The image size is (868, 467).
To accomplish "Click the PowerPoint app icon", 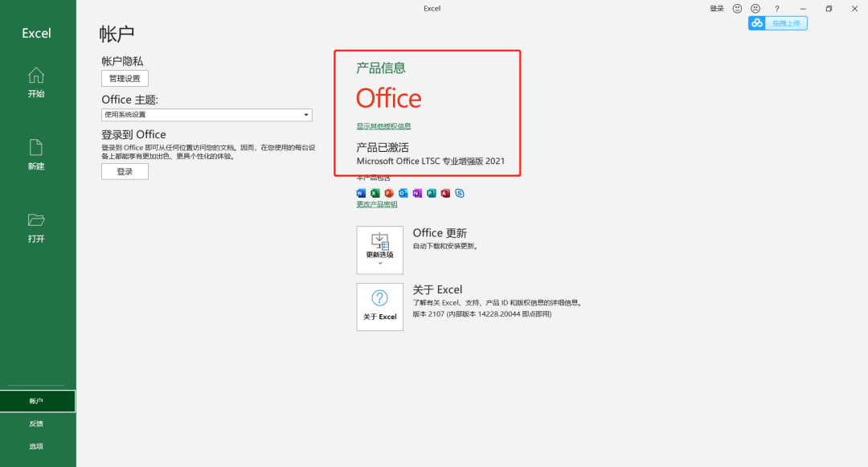I will pos(389,193).
